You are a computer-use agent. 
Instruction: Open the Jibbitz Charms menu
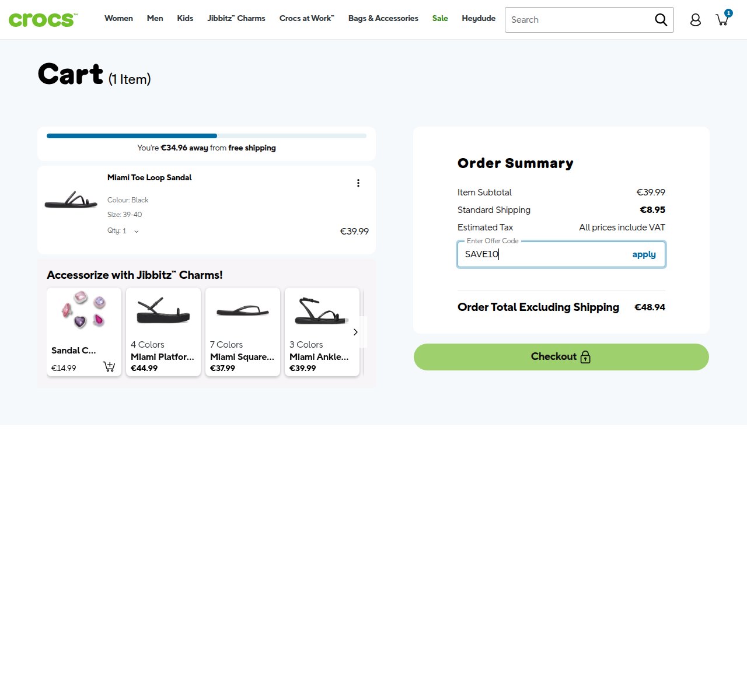pyautogui.click(x=236, y=19)
